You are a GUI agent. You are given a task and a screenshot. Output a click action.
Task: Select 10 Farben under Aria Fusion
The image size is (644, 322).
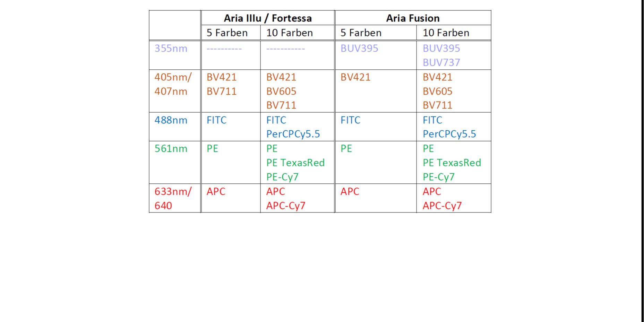pyautogui.click(x=446, y=33)
